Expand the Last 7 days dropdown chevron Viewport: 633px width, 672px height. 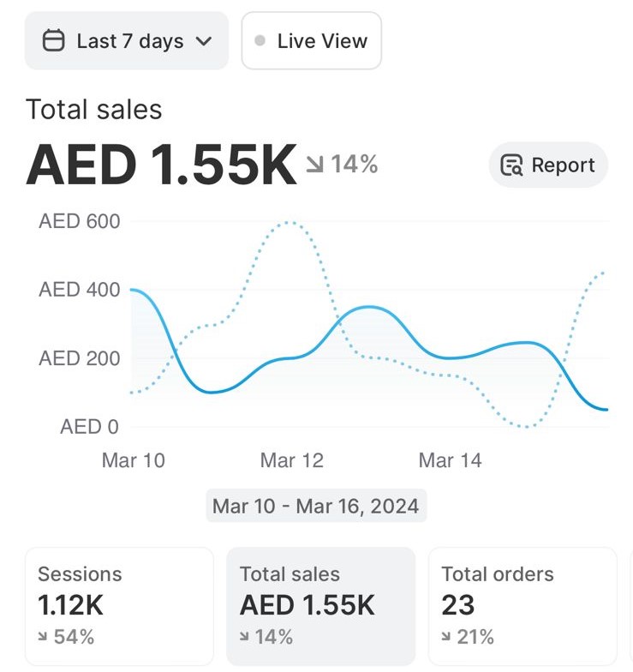click(x=203, y=41)
